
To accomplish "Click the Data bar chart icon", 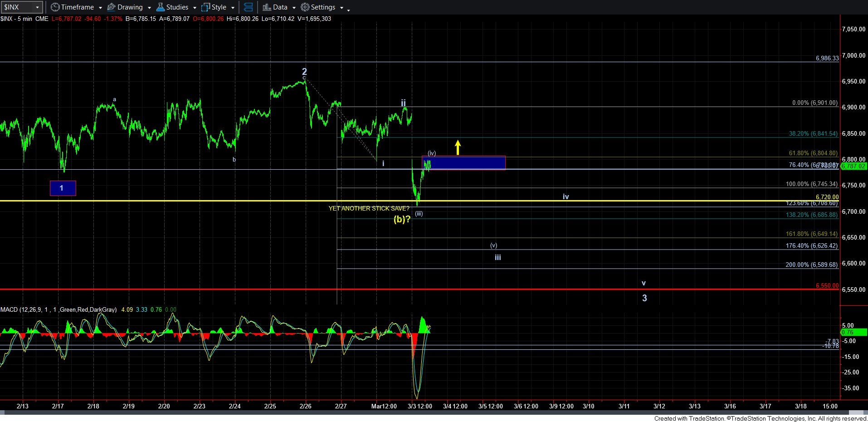I will point(267,7).
